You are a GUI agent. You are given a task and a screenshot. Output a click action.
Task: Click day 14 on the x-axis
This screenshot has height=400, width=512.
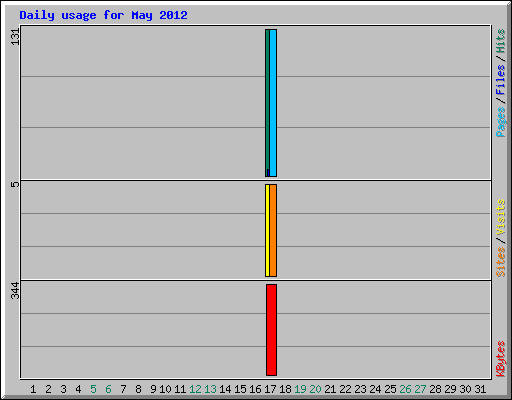[225, 389]
